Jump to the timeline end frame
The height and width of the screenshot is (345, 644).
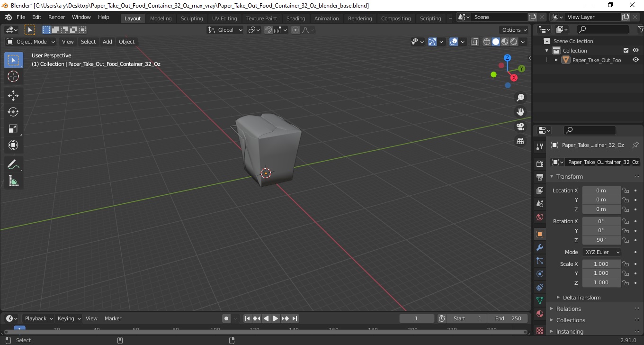(x=295, y=318)
